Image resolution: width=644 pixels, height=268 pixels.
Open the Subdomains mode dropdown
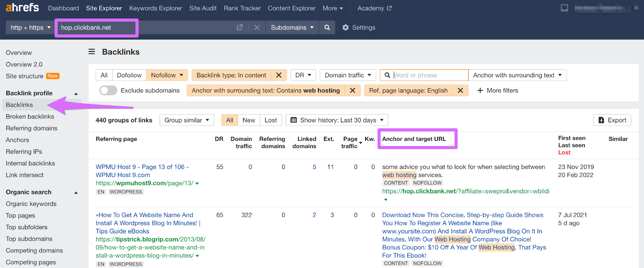tap(292, 27)
